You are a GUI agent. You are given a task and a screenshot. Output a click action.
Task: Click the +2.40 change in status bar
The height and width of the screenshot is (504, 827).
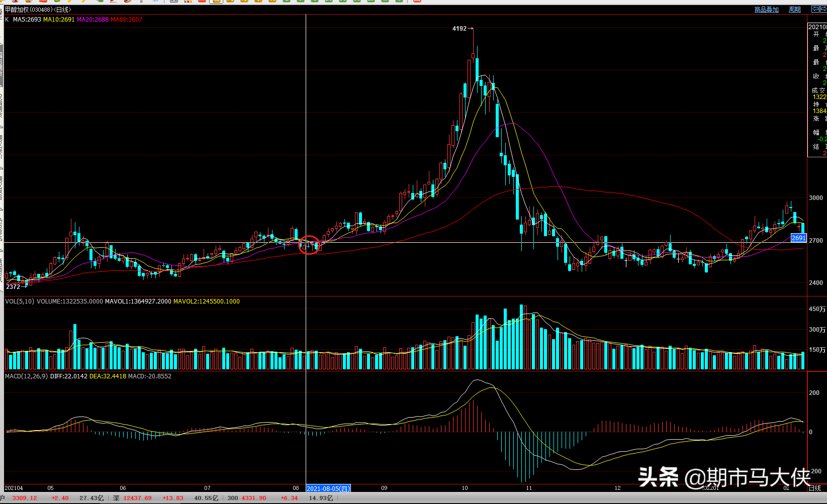tap(60, 498)
